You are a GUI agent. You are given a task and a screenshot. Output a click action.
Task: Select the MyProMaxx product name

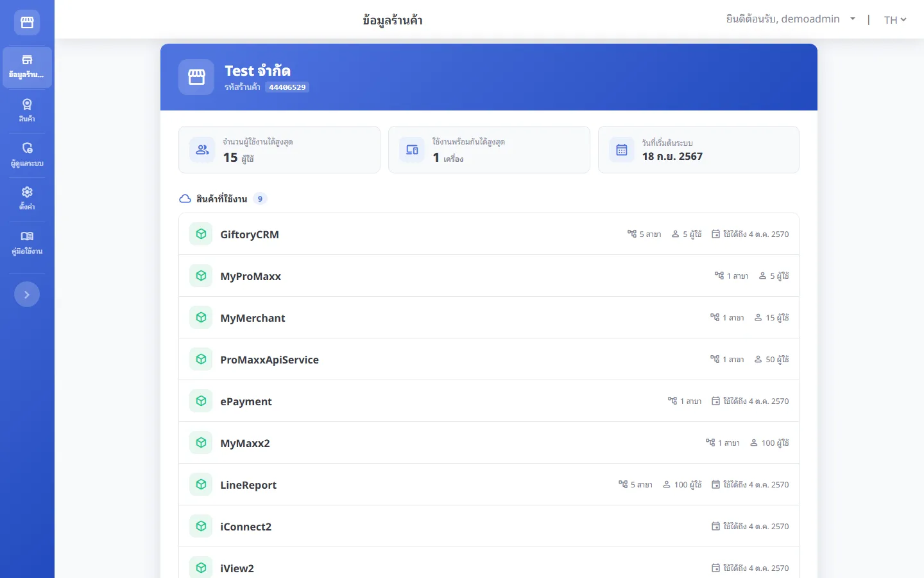(251, 276)
